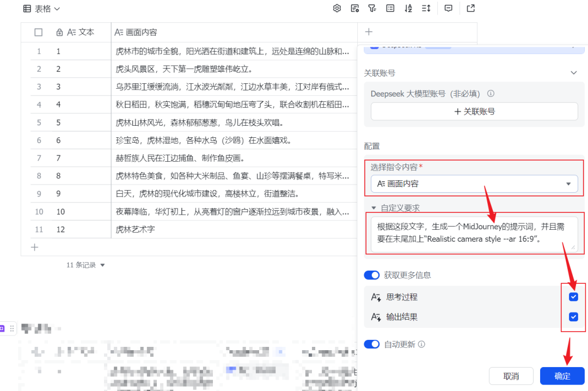Screen dimensions: 588x391
Task: Open the table settings gear icon
Action: coord(336,8)
